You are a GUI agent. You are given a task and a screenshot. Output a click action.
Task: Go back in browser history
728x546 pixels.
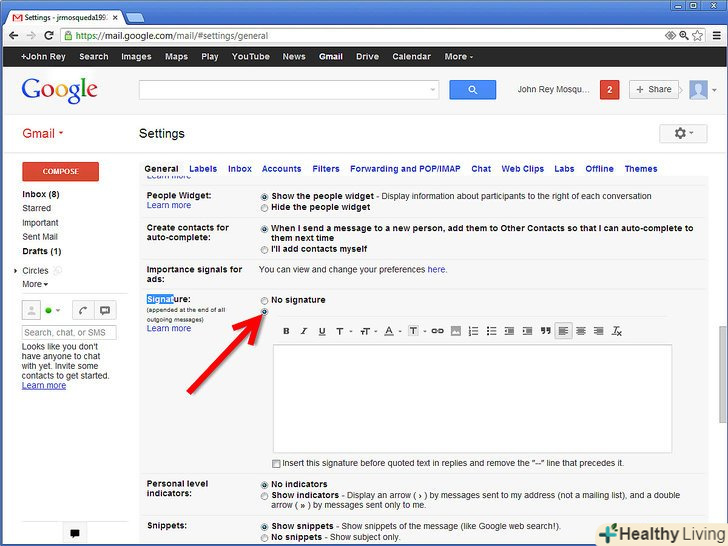pyautogui.click(x=14, y=36)
